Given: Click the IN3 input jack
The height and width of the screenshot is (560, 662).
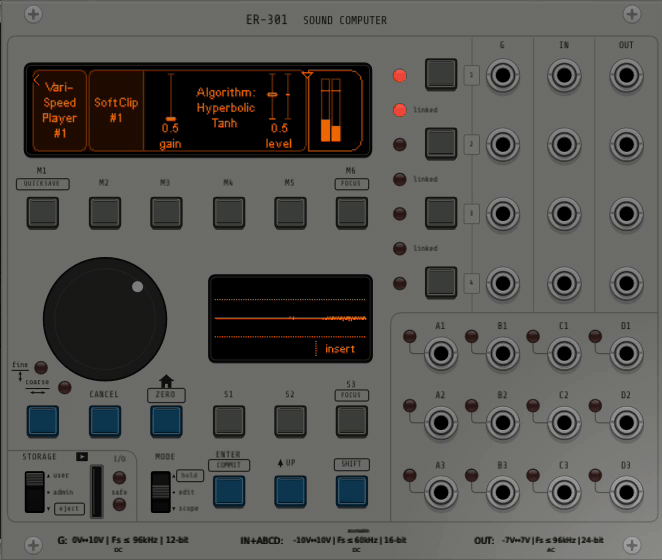Looking at the screenshot, I should click(564, 214).
